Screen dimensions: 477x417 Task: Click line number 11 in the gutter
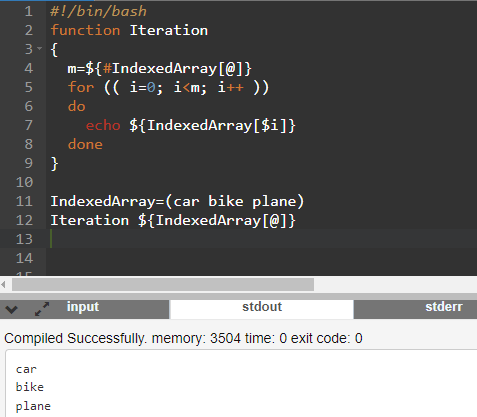(24, 202)
